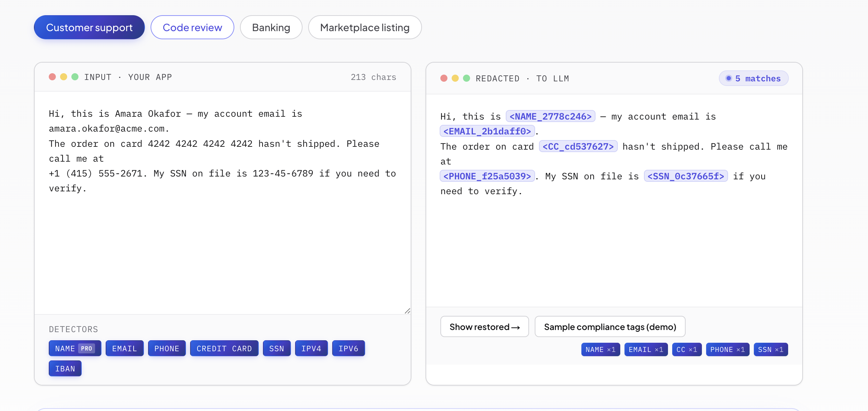Click the yellow dot in the INPUT panel header

(64, 77)
